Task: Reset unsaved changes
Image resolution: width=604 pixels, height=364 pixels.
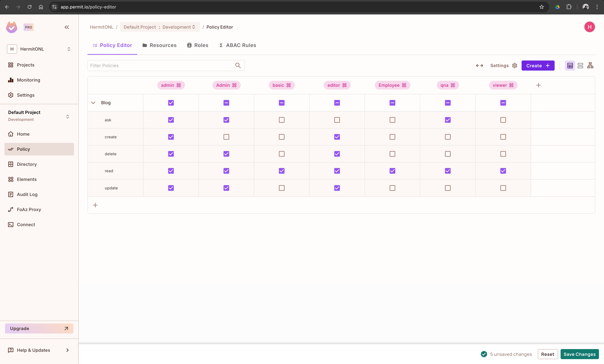Action: click(x=548, y=354)
